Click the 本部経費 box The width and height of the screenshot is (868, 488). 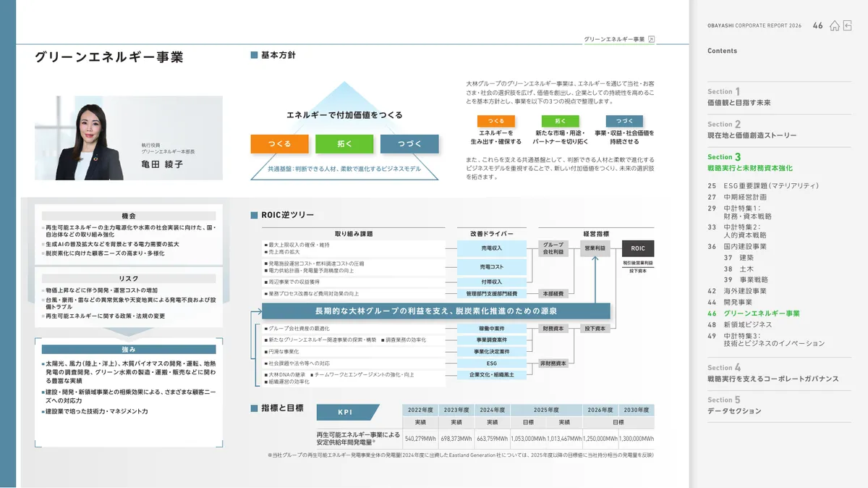[x=553, y=294]
